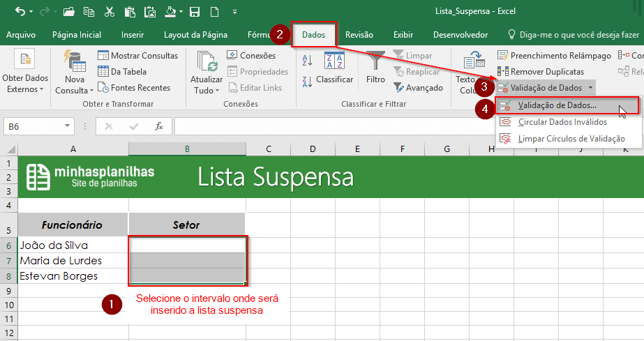This screenshot has width=644, height=341.
Task: Click the Open folder icon in quick access toolbar
Action: (x=69, y=11)
